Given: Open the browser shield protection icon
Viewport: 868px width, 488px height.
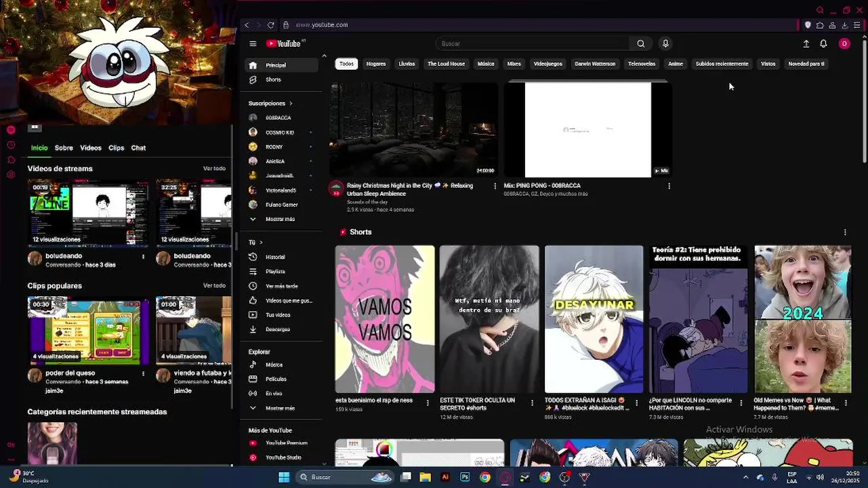Looking at the screenshot, I should pyautogui.click(x=808, y=25).
